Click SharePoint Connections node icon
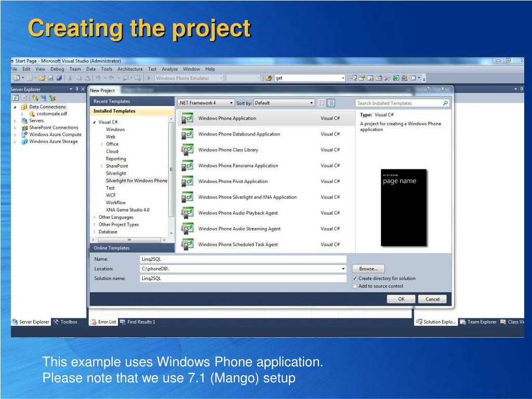 [24, 128]
